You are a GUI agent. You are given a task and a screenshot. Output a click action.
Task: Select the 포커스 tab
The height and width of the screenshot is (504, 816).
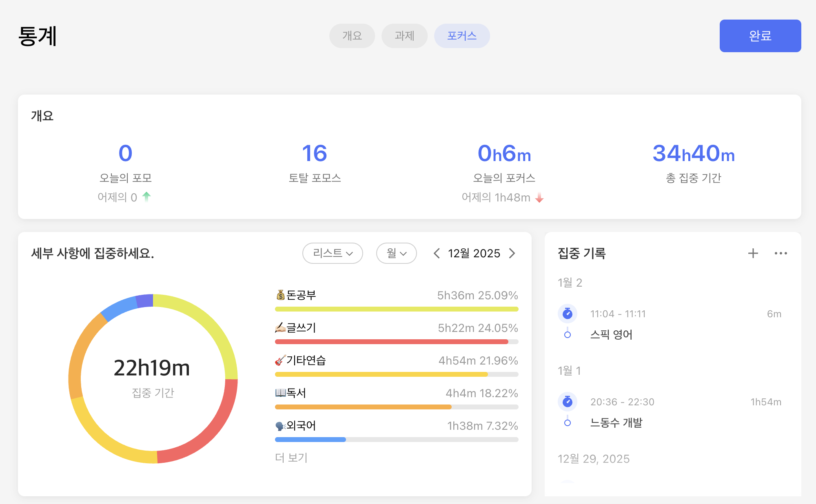[462, 36]
